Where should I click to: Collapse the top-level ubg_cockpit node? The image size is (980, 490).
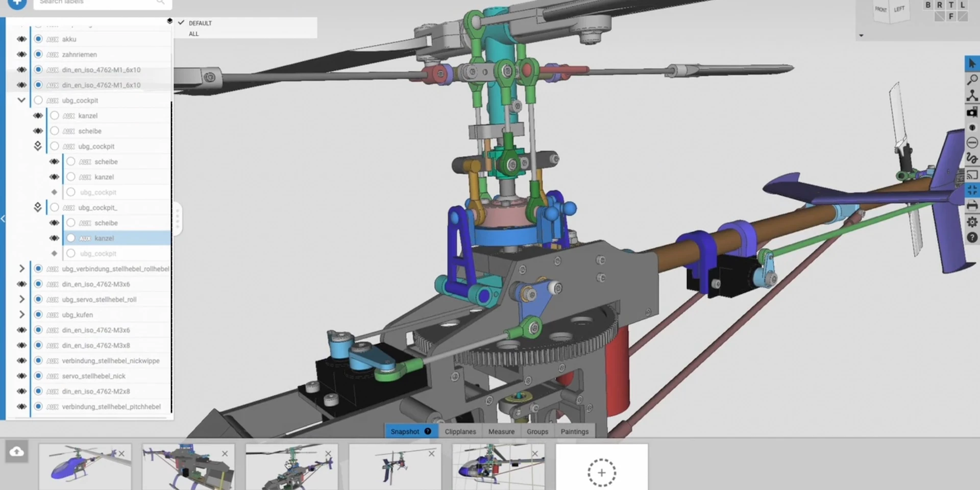[x=21, y=101]
